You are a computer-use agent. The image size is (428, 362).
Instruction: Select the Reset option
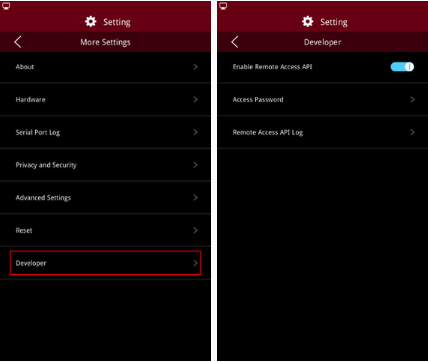[x=105, y=230]
